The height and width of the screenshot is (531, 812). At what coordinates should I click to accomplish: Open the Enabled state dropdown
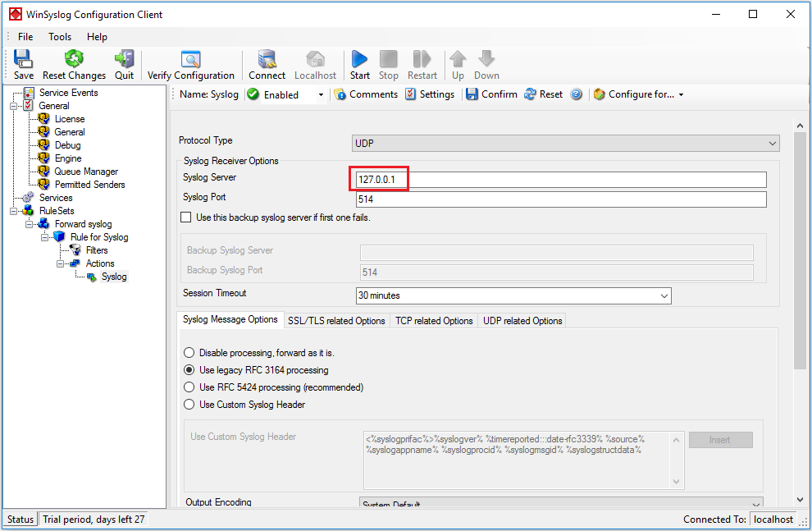point(321,95)
